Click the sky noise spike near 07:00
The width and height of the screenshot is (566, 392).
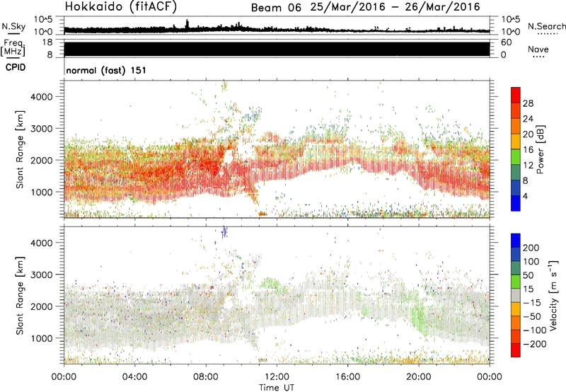point(187,25)
